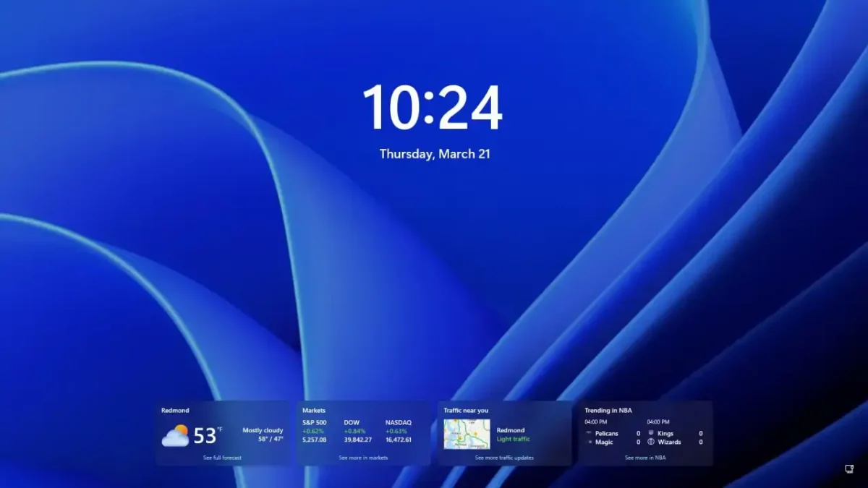868x488 pixels.
Task: Click the Mostly cloudy condition text
Action: click(263, 430)
